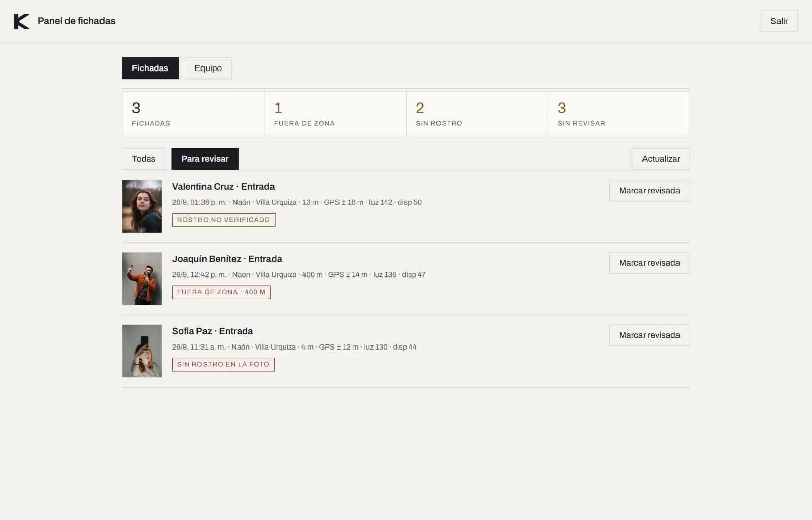This screenshot has height=520, width=812.
Task: Open the Fichadas tab
Action: coord(150,68)
